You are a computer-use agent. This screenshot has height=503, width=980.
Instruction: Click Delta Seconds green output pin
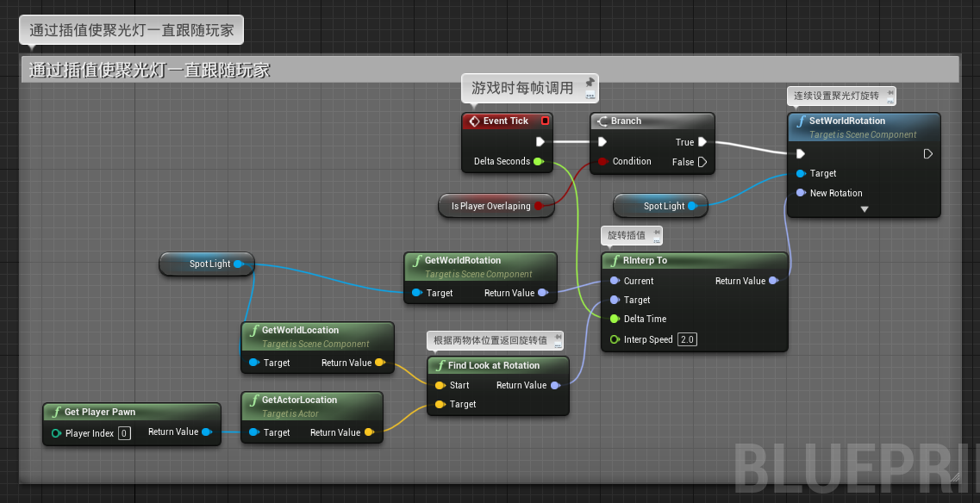coord(538,161)
